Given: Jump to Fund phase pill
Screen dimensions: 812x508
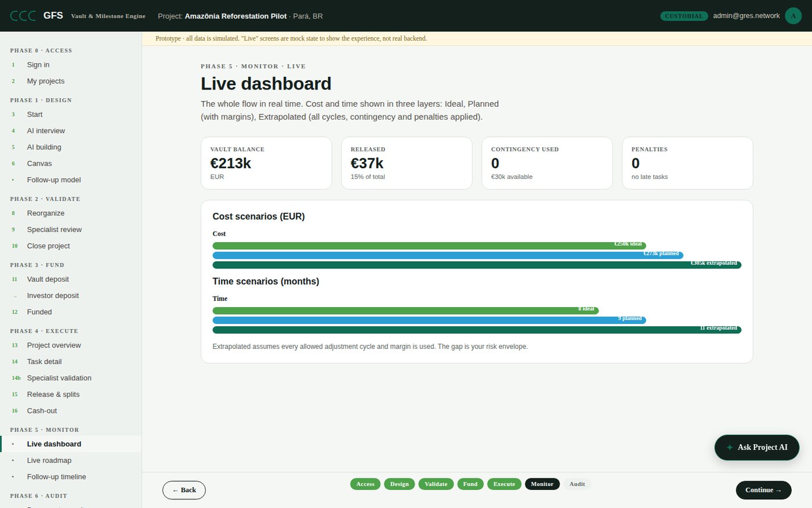Looking at the screenshot, I should (x=470, y=484).
